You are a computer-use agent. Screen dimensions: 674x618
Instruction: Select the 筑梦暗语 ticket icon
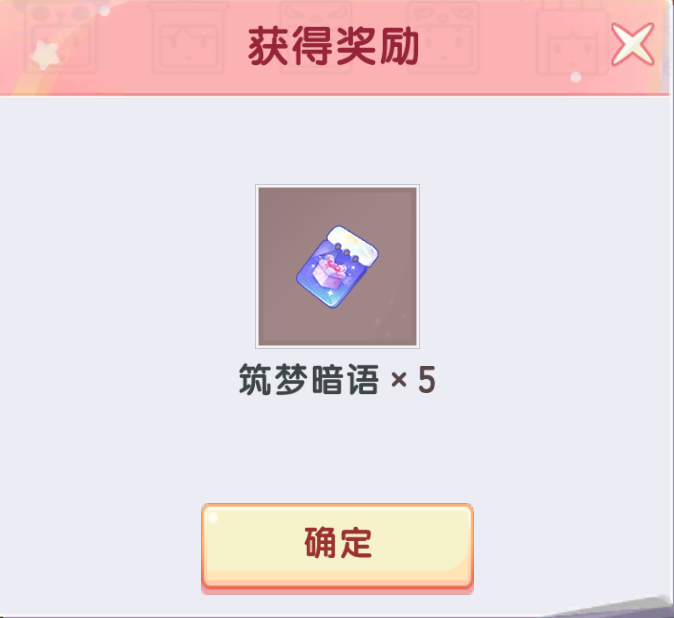[x=337, y=266]
